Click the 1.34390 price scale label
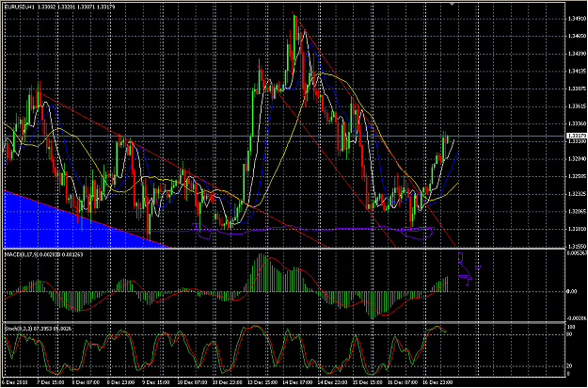 (576, 54)
